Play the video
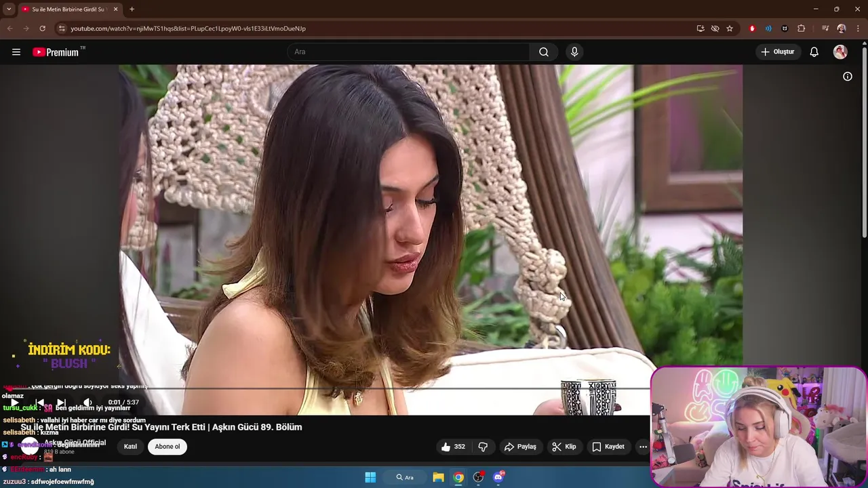 pos(14,403)
